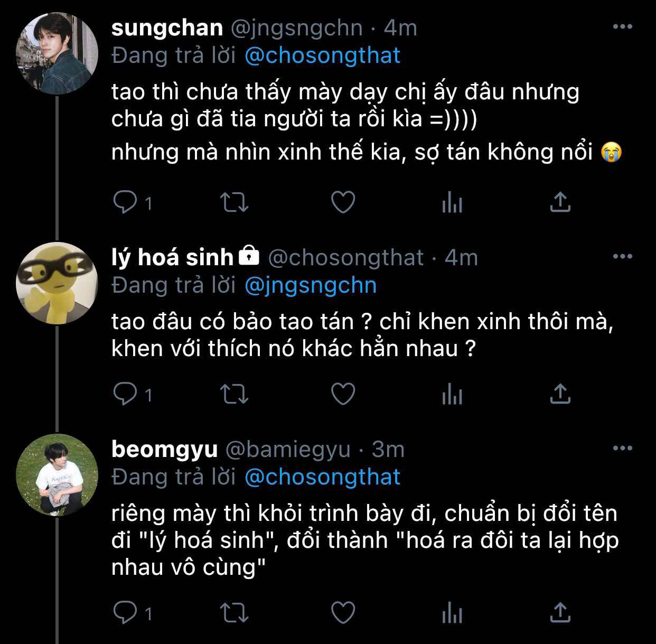View analytics on sungchan's tweet
Image resolution: width=656 pixels, height=644 pixels.
pyautogui.click(x=452, y=202)
